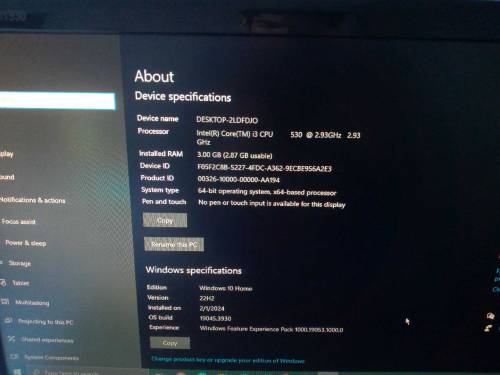Select Product ID 00326-10000-00000-AA194

tap(239, 179)
